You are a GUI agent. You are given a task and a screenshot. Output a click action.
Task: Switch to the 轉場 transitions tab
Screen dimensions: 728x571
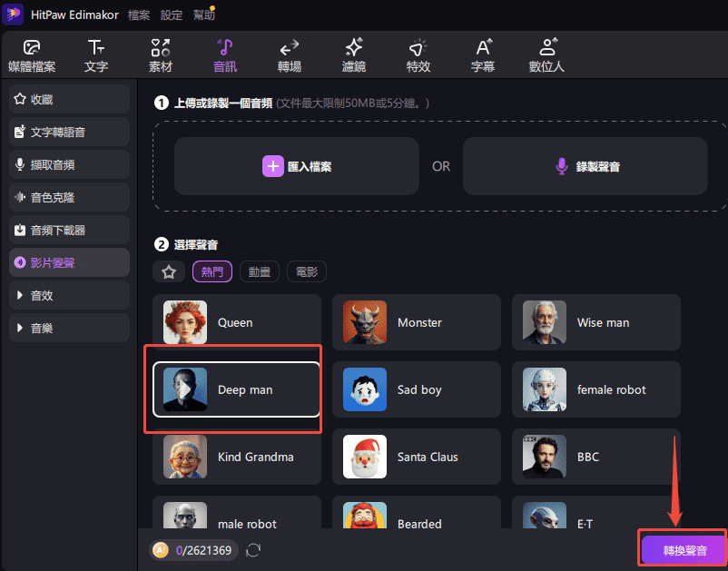(290, 55)
